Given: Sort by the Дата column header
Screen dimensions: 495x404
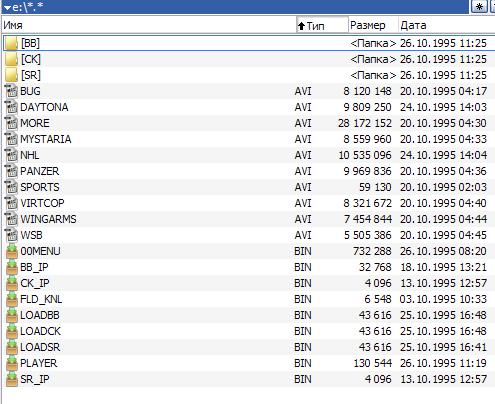Looking at the screenshot, I should [447, 25].
